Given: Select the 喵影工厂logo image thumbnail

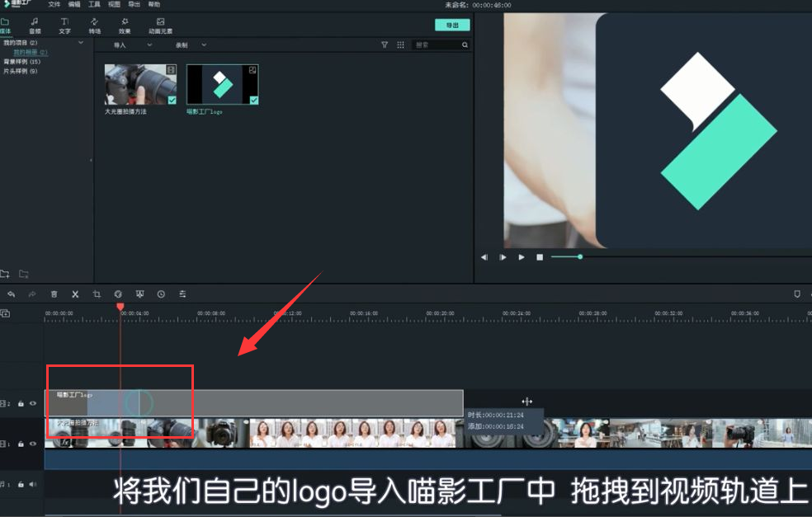Looking at the screenshot, I should 222,84.
